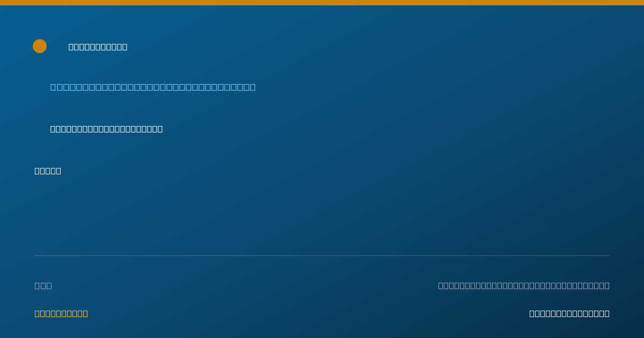This screenshot has width=644, height=338.
Task: Click the short gray label below the divider
Action: point(43,285)
